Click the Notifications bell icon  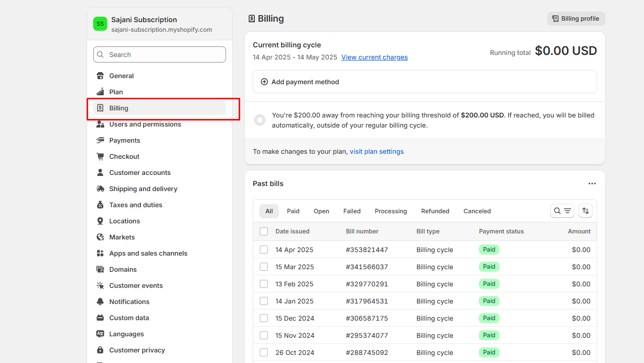point(100,302)
